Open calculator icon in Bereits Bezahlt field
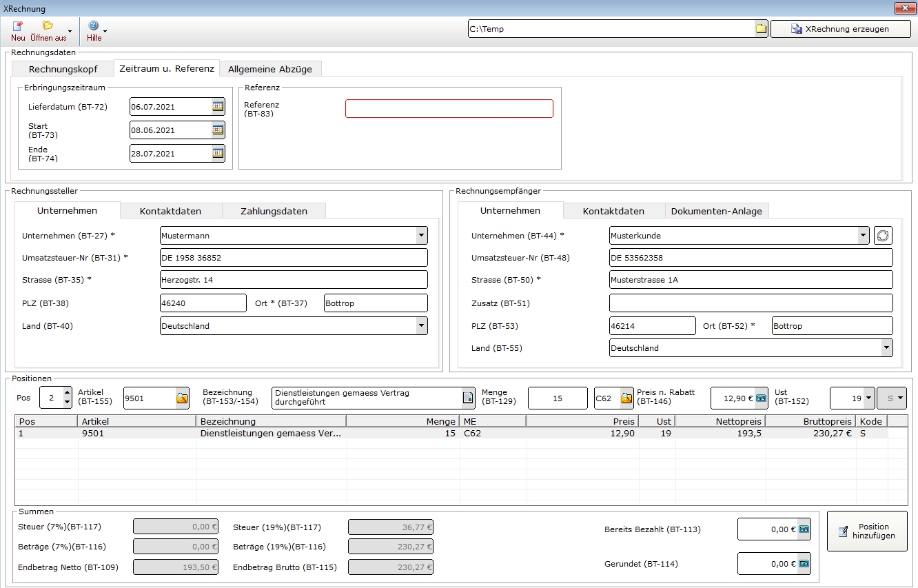 click(804, 530)
